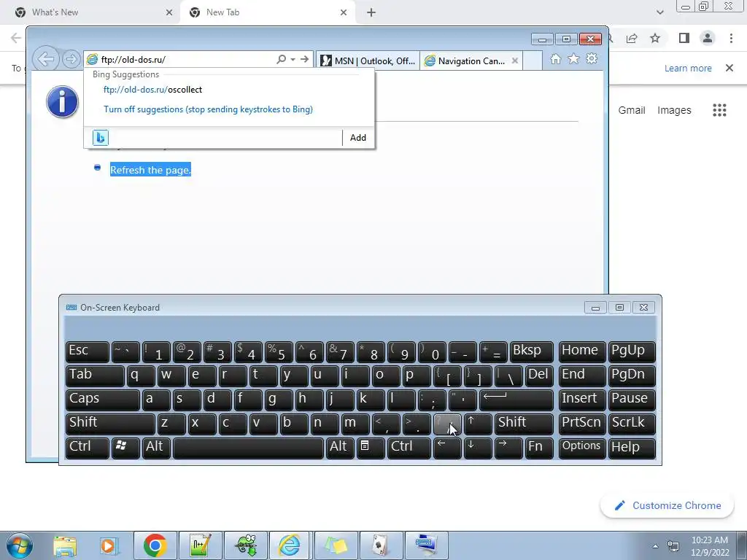Click the Refresh the page link
Screen dimensions: 747x560
[150, 170]
